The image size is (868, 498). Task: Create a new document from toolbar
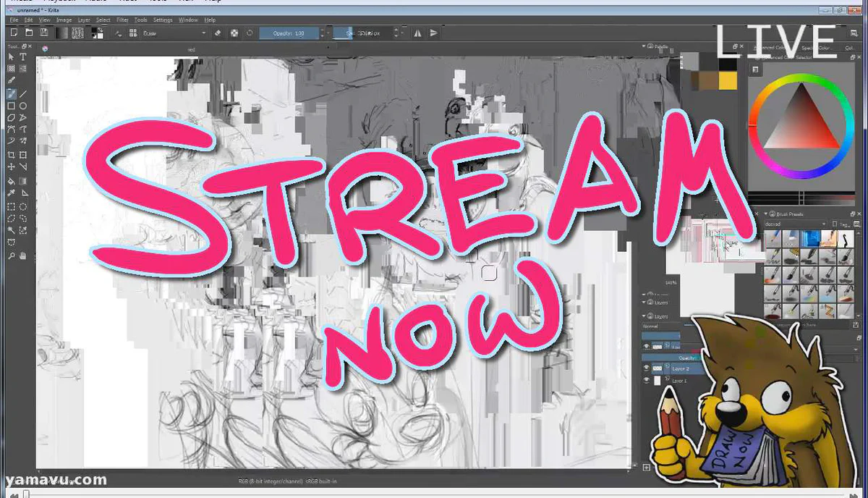tap(13, 33)
